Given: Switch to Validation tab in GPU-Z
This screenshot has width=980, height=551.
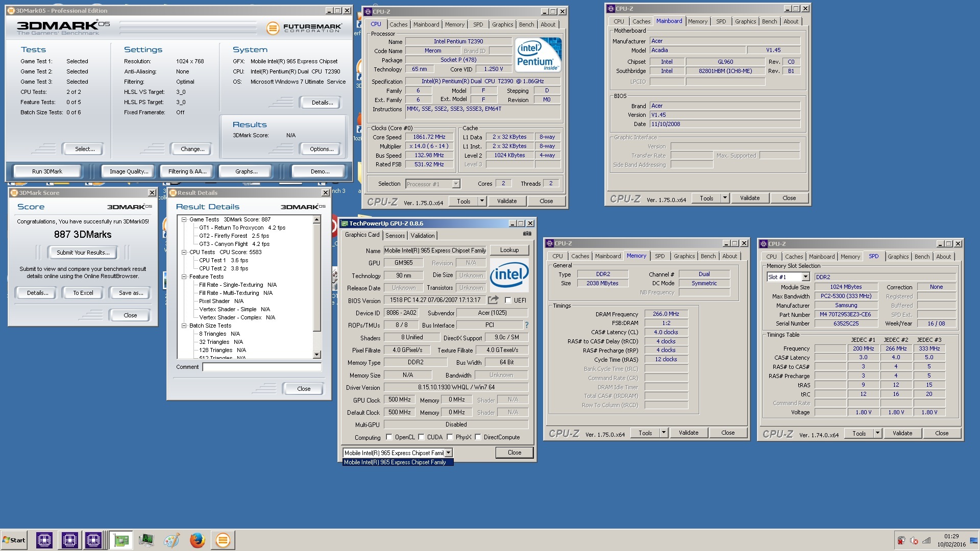Looking at the screenshot, I should pyautogui.click(x=423, y=236).
